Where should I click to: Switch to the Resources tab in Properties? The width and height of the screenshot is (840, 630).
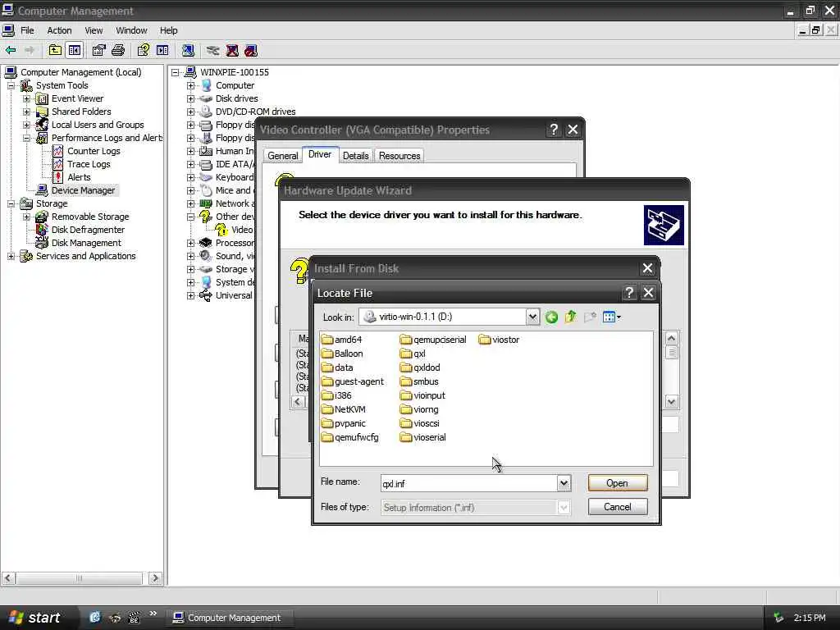399,156
